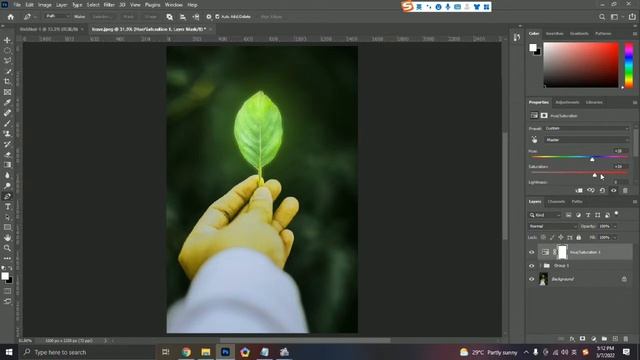Image resolution: width=640 pixels, height=360 pixels.
Task: Select the Lasso tool
Action: (x=7, y=60)
